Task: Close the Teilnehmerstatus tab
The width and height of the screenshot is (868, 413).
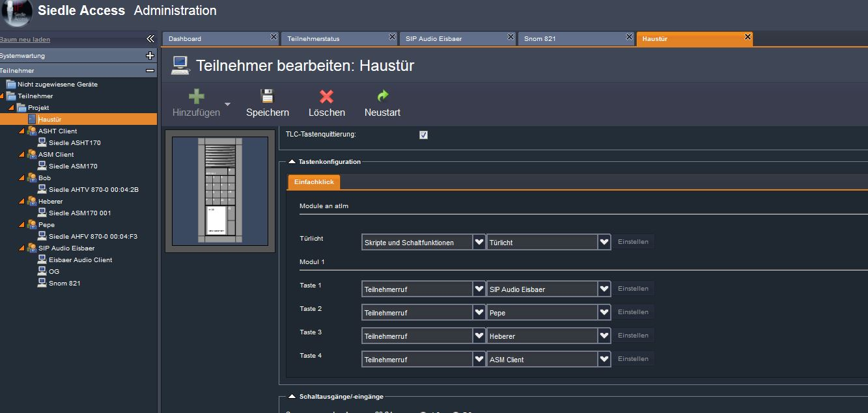Action: pyautogui.click(x=392, y=37)
